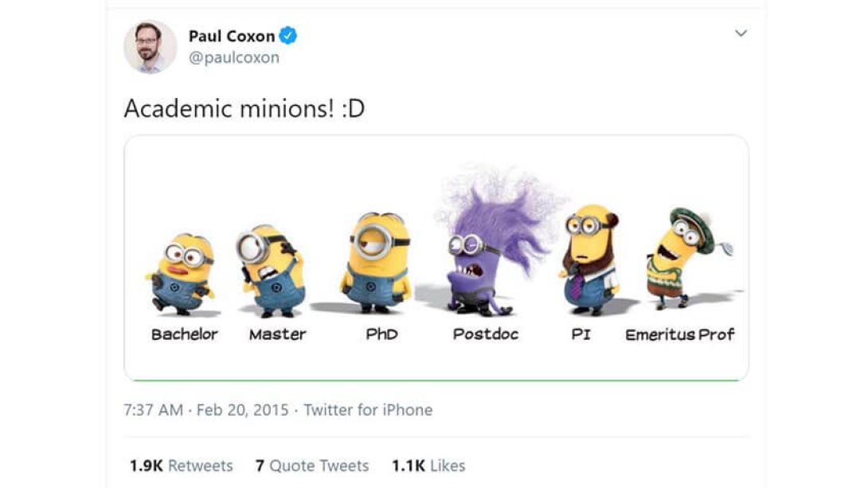Screen dimensions: 868x488
Task: Click the Emeritus Prof caption text
Action: coord(679,334)
